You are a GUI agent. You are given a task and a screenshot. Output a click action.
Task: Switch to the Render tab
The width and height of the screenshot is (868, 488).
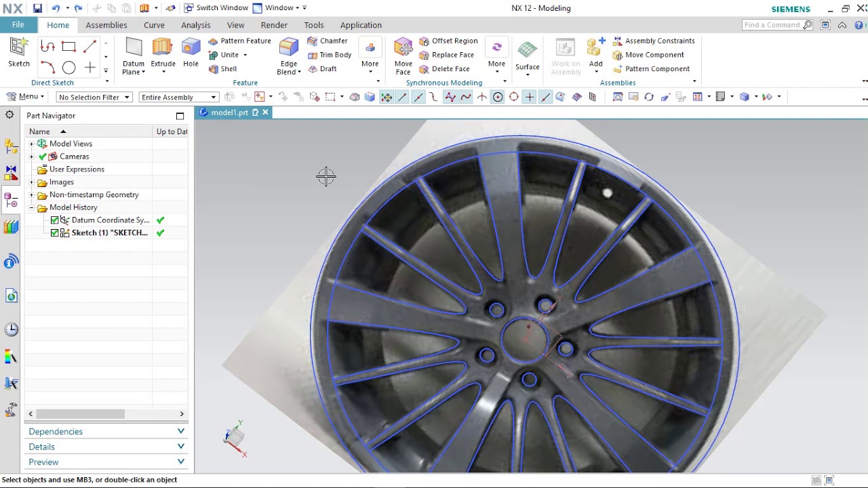(x=274, y=25)
